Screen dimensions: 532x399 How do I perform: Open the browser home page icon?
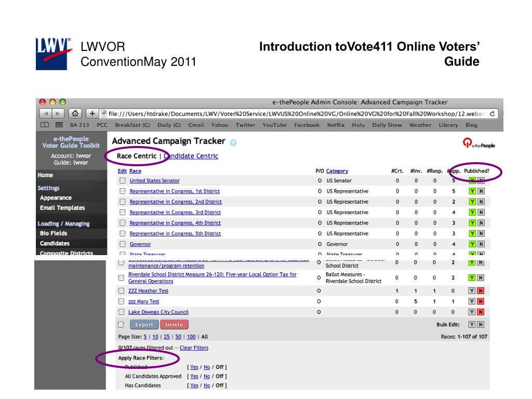(75, 114)
